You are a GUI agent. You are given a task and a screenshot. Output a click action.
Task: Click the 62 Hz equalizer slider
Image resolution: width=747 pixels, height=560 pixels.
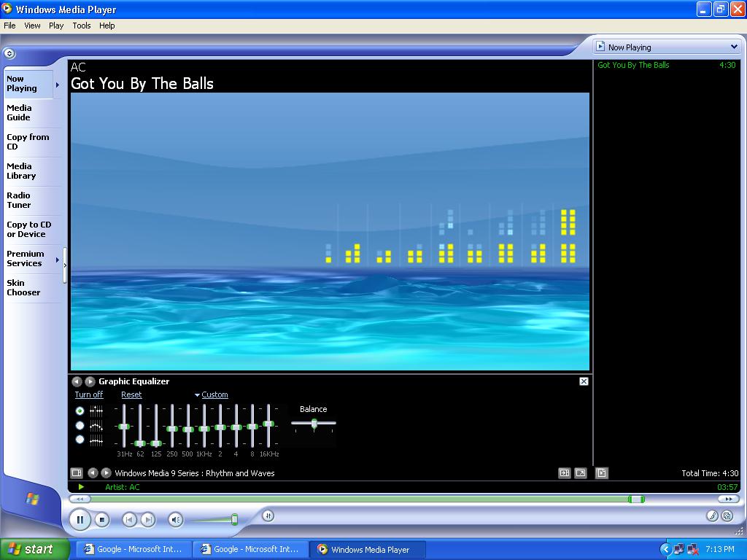tap(139, 443)
